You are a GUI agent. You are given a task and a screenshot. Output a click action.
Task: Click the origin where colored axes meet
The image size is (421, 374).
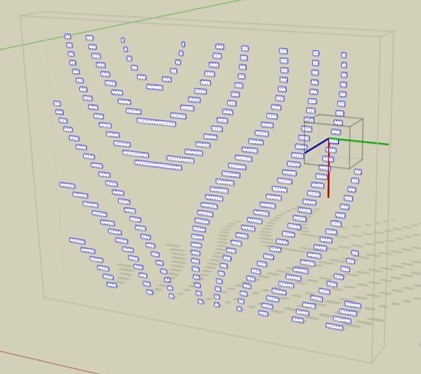pos(329,139)
